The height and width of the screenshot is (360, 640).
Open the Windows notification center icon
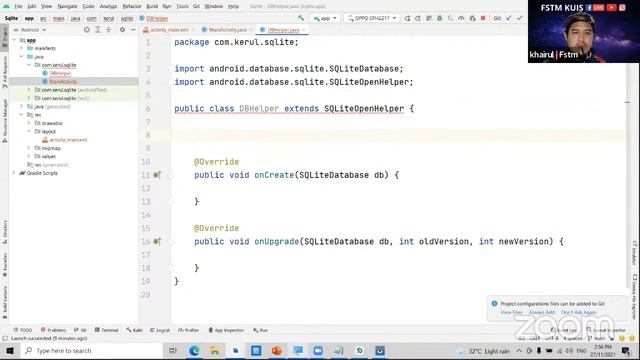point(625,351)
